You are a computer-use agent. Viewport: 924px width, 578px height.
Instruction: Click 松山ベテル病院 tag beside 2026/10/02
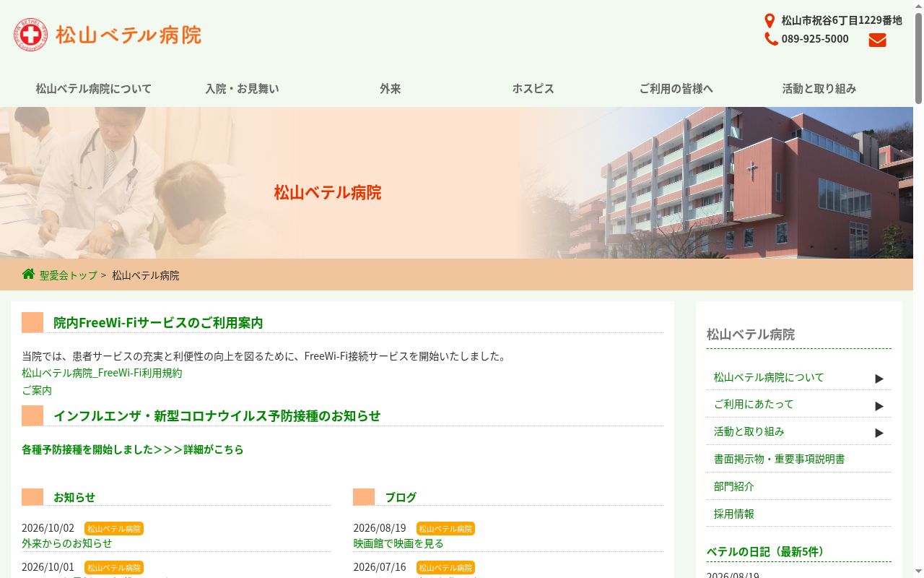point(114,529)
